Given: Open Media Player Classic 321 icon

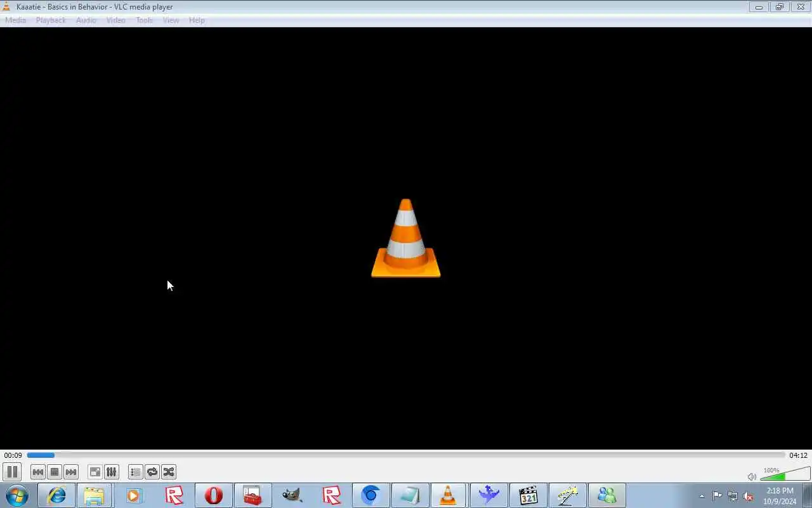Looking at the screenshot, I should 528,495.
